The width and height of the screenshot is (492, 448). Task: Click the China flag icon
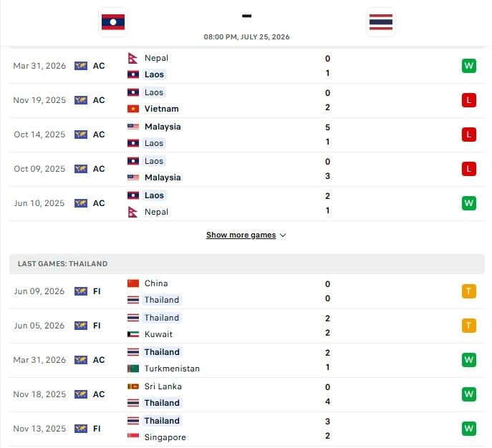coord(133,283)
